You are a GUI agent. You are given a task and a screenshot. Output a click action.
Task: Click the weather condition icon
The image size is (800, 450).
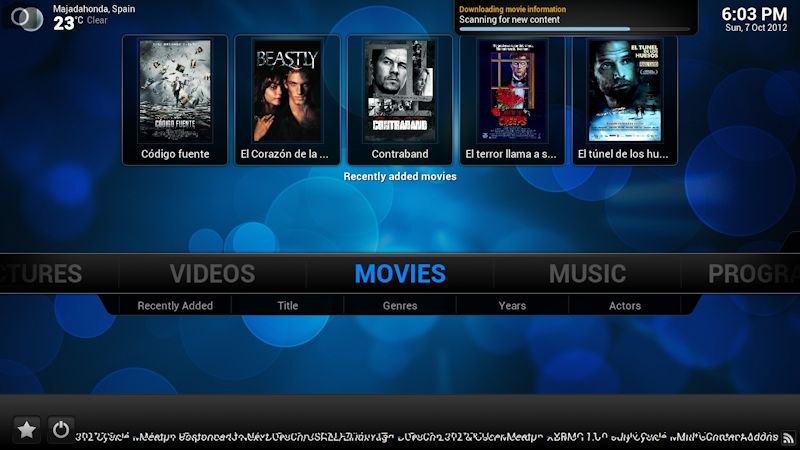click(x=28, y=17)
